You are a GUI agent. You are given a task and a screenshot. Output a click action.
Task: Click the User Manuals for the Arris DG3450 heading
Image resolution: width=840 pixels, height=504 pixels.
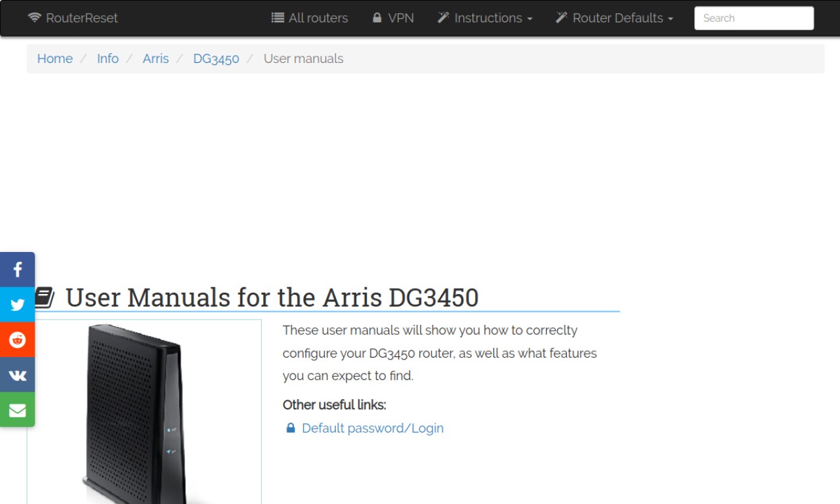point(272,297)
